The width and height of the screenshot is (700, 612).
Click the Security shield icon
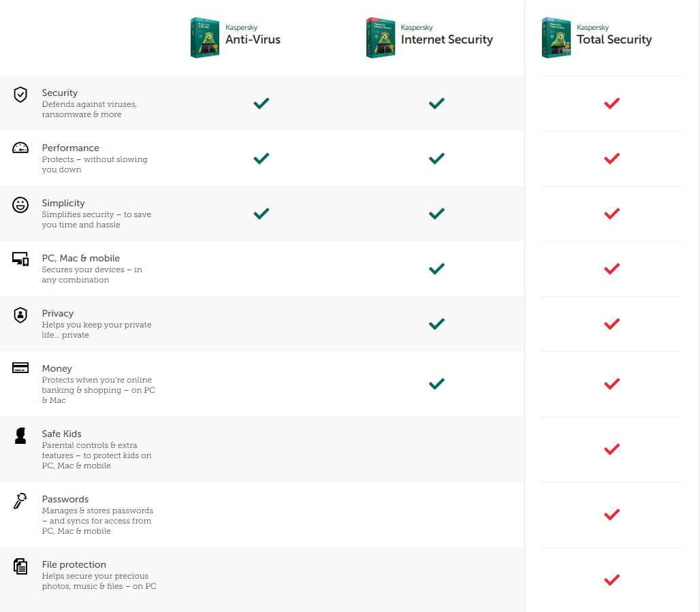20,95
